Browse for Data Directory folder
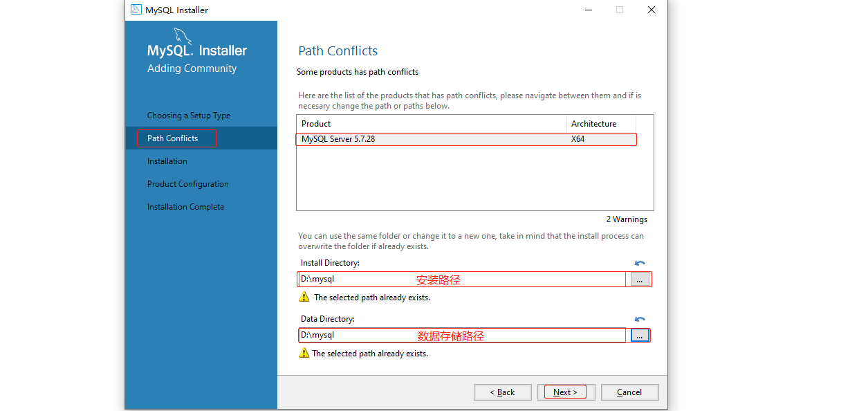The width and height of the screenshot is (868, 411). point(639,336)
